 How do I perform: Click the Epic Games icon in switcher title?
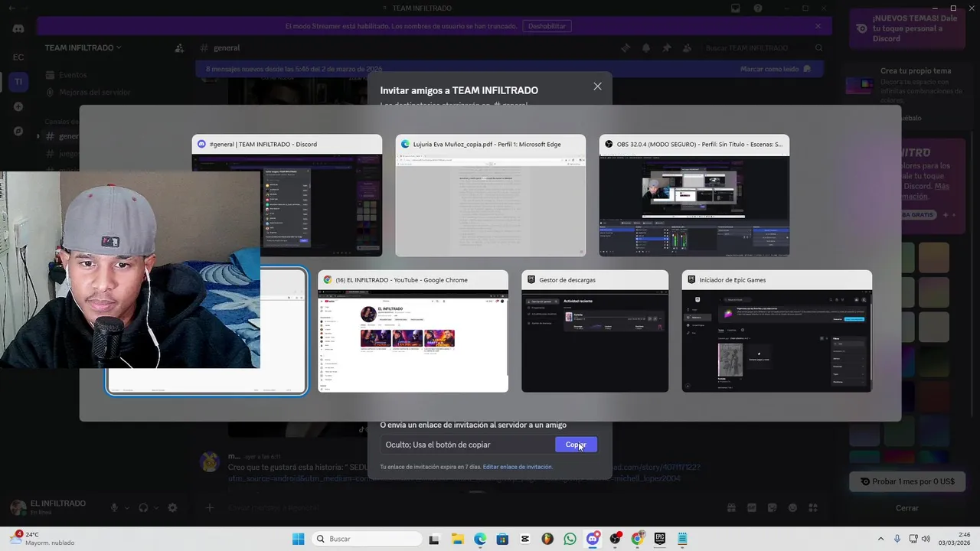pos(692,280)
